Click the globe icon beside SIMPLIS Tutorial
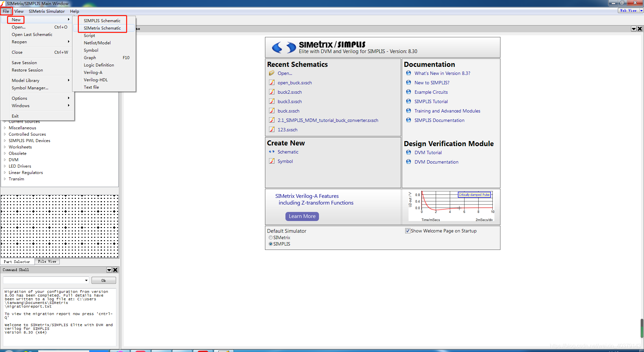The width and height of the screenshot is (644, 352). coord(409,101)
